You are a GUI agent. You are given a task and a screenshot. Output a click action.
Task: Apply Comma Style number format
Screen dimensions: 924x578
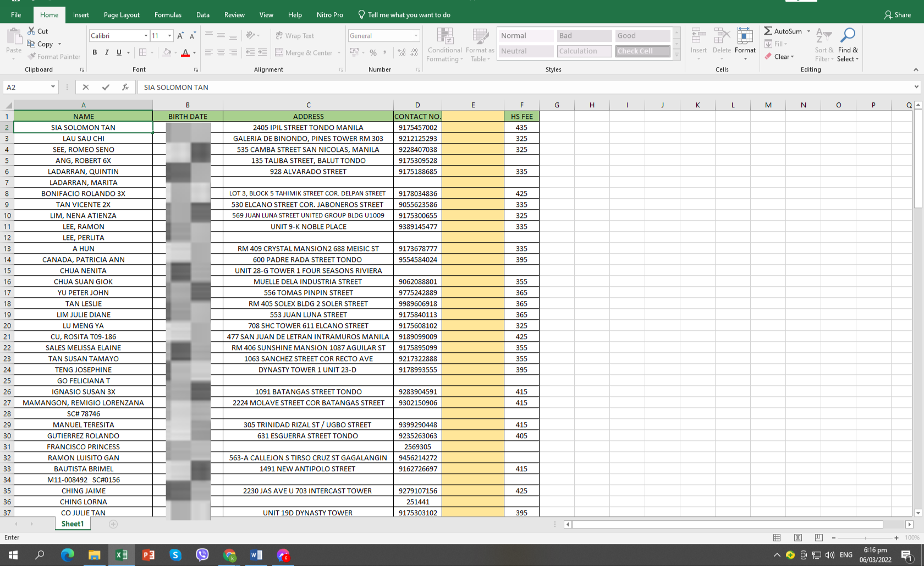coord(385,53)
